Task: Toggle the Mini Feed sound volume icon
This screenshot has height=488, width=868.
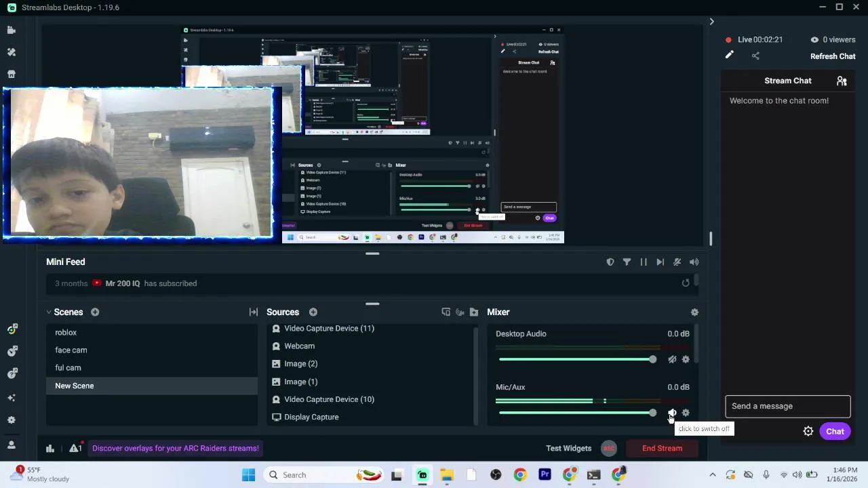Action: tap(694, 262)
